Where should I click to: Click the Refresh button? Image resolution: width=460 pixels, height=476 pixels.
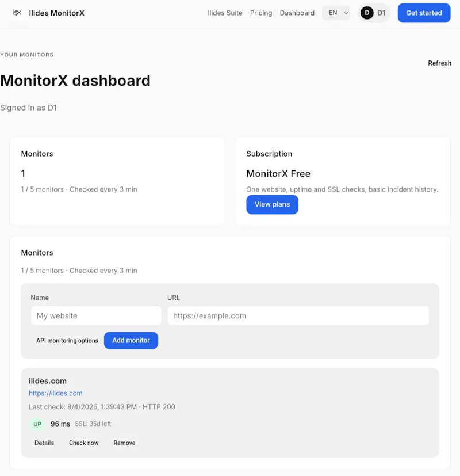(439, 63)
